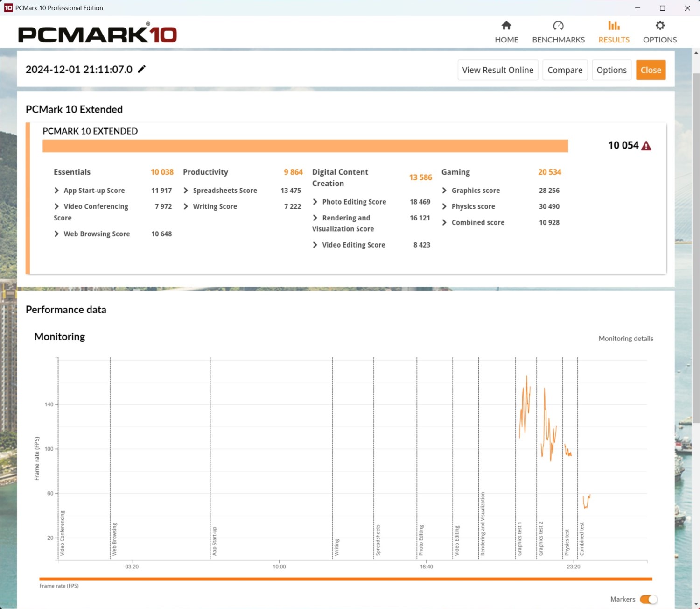Expand the Spreadsheets Score row
The height and width of the screenshot is (609, 700).
(186, 191)
